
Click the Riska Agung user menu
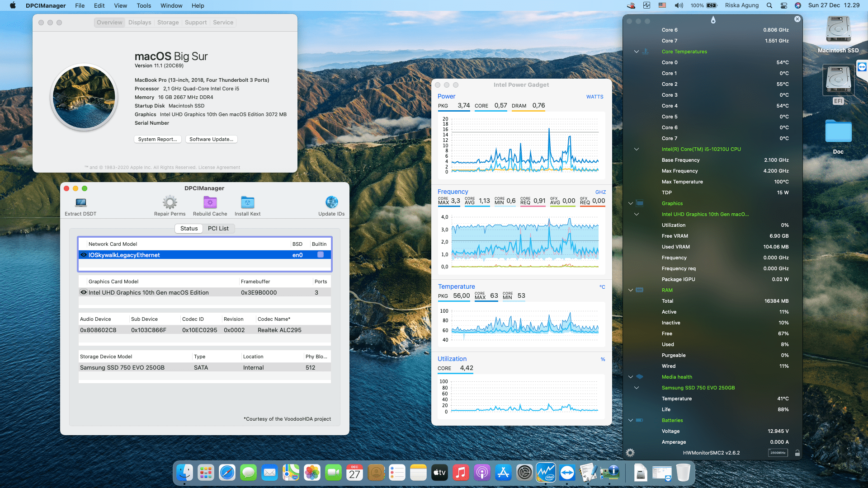[x=742, y=5]
